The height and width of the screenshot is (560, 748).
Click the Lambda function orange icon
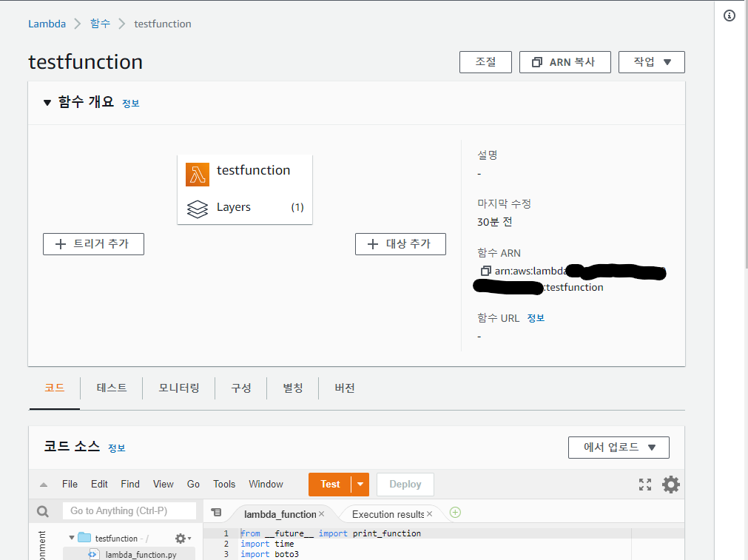(x=198, y=174)
